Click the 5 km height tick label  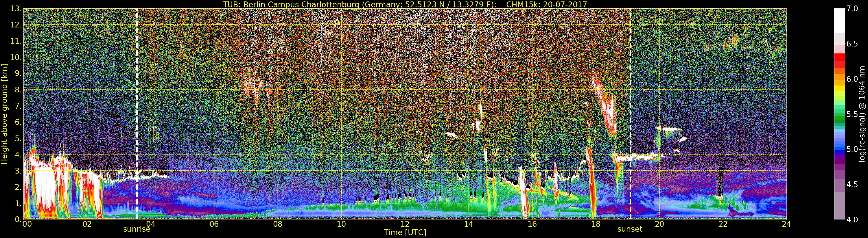click(18, 139)
